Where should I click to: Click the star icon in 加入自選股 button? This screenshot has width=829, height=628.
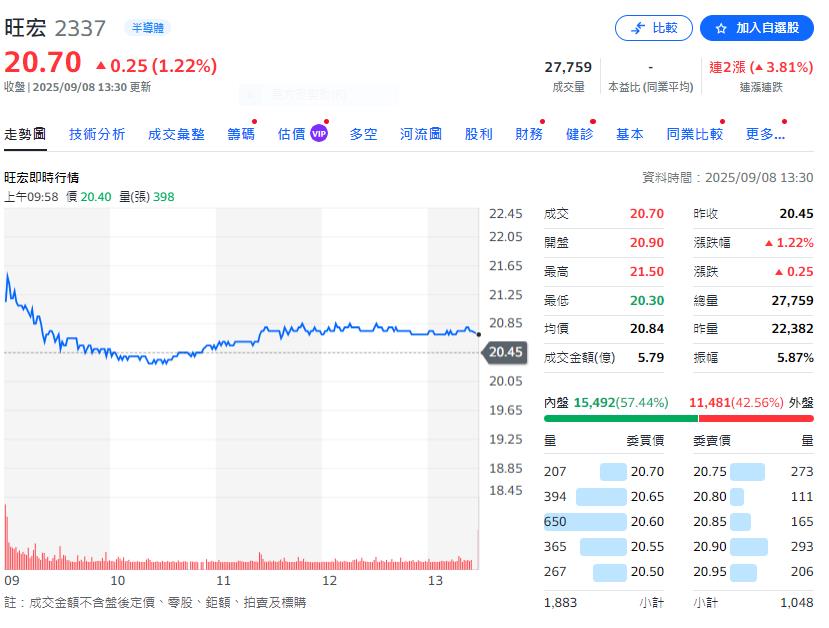(x=721, y=29)
